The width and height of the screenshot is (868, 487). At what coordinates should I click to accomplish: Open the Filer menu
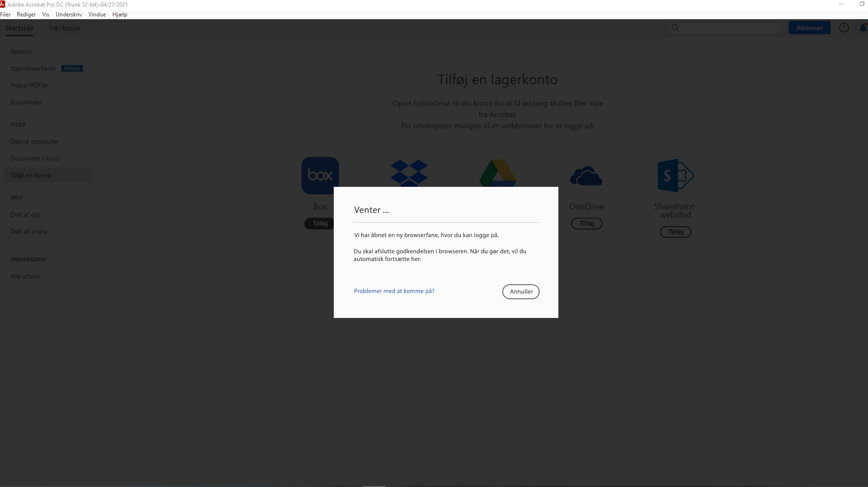tap(6, 14)
